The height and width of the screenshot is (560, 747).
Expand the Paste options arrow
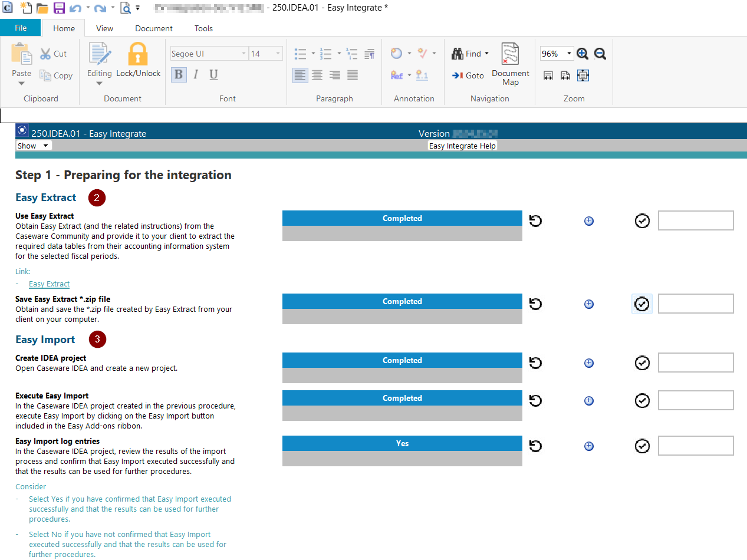(22, 83)
